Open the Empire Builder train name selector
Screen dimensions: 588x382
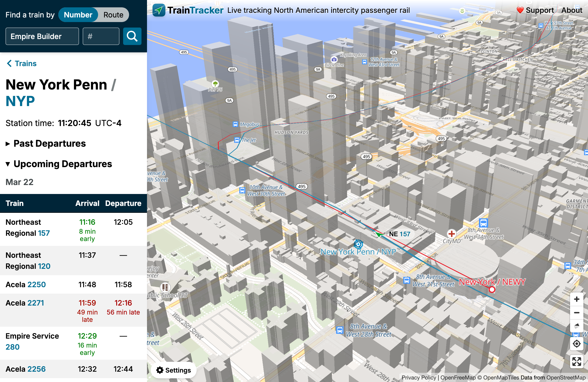point(42,36)
